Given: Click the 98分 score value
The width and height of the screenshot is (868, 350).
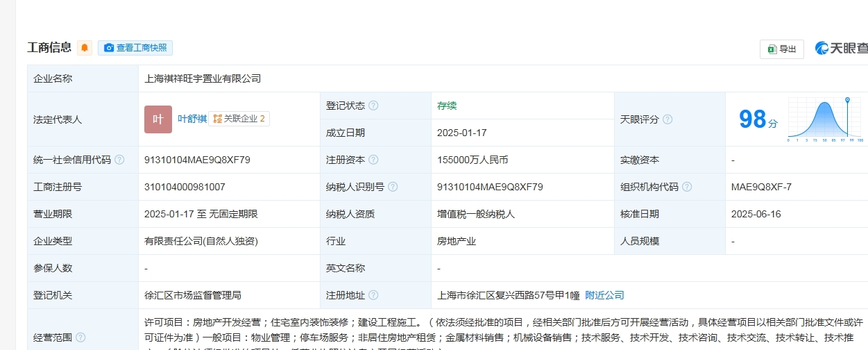Looking at the screenshot, I should point(758,119).
